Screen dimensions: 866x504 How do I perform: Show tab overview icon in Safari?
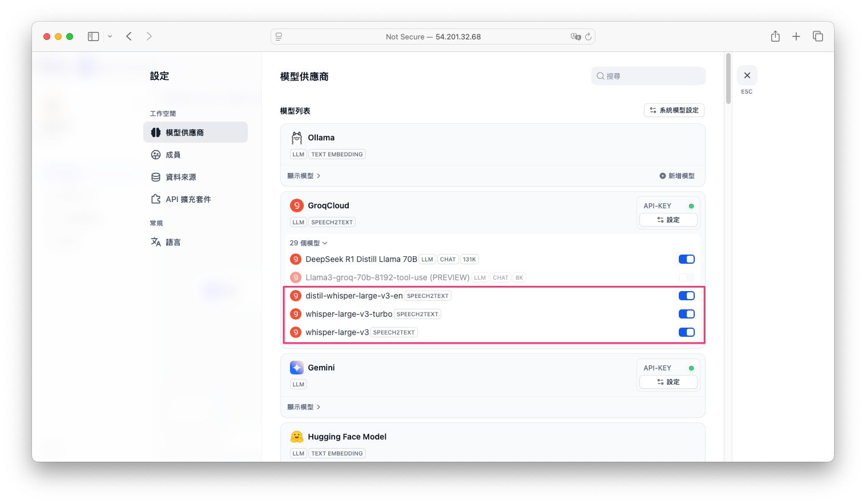818,37
